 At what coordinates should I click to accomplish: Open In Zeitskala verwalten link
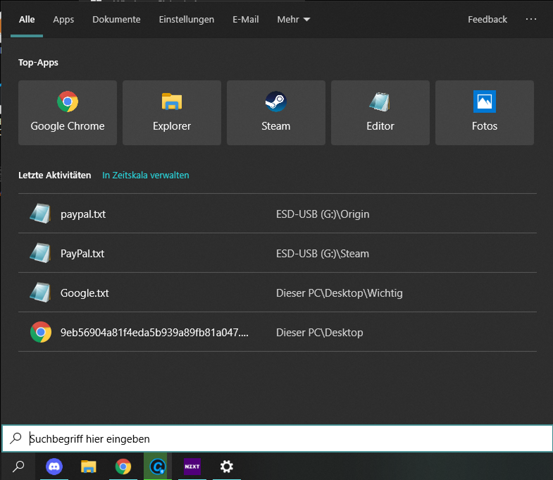[x=146, y=175]
